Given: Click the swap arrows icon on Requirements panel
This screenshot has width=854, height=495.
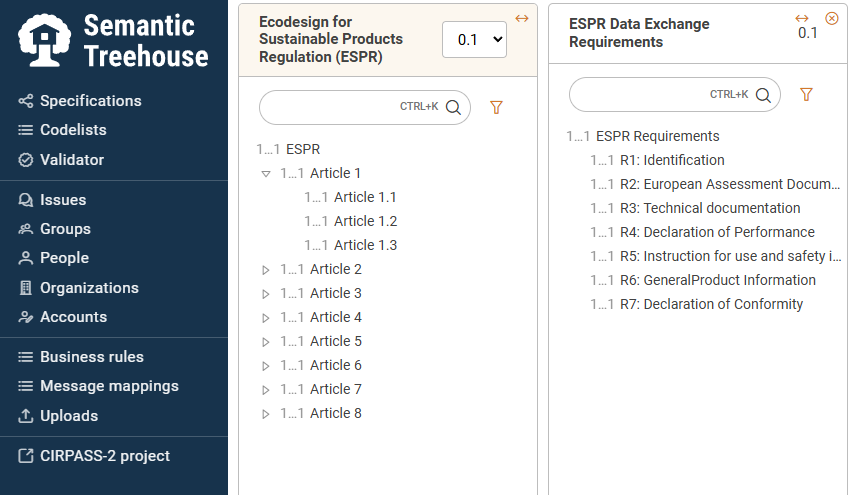Looking at the screenshot, I should 802,18.
